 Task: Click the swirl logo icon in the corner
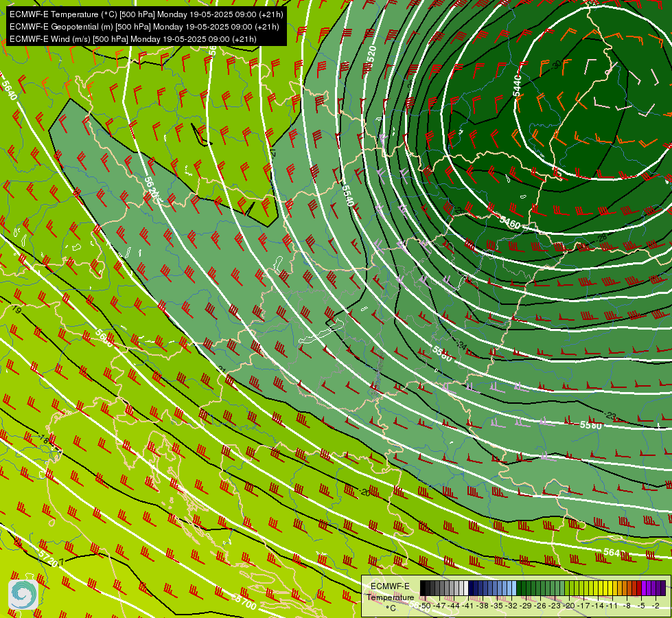point(23,595)
